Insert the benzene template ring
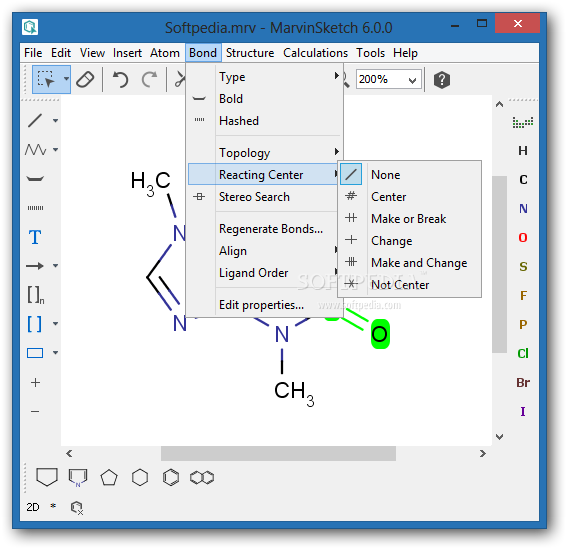Screen dimensions: 567x549 click(x=171, y=477)
